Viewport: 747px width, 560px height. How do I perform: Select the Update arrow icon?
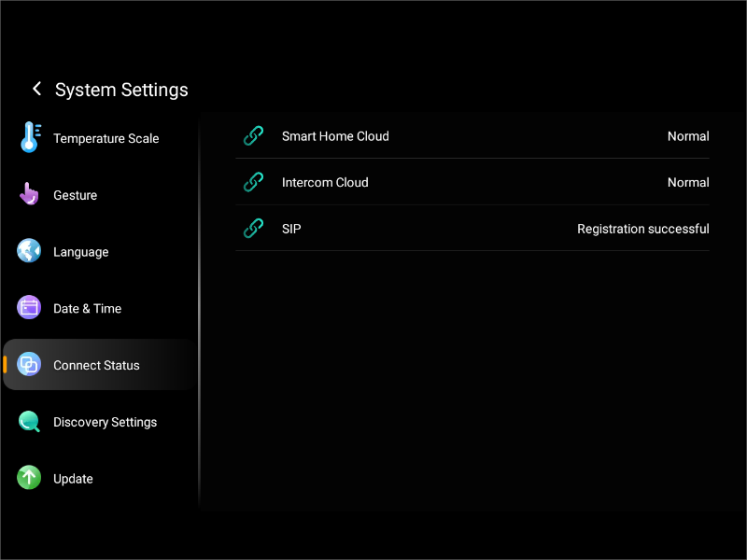29,478
